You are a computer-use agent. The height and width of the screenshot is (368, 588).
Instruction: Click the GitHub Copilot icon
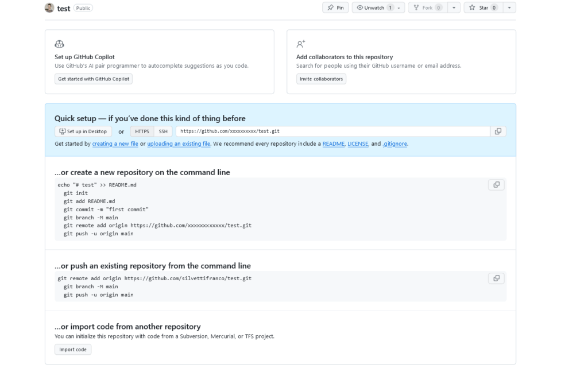[x=59, y=44]
